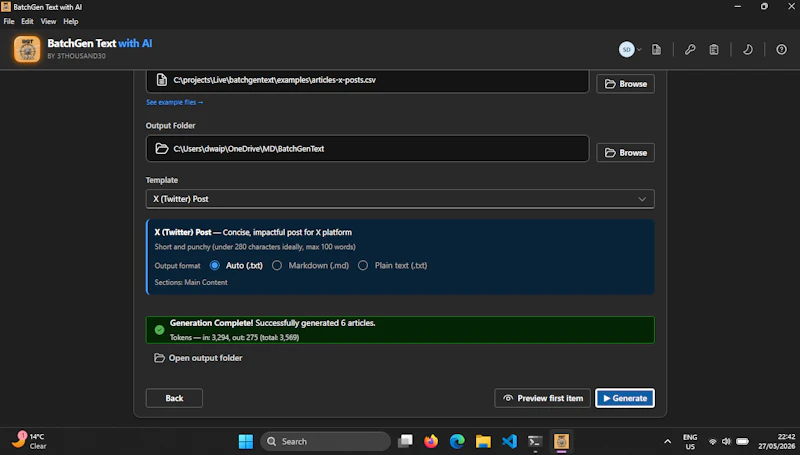The width and height of the screenshot is (800, 455).
Task: Click the file icon in input path field
Action: [162, 80]
